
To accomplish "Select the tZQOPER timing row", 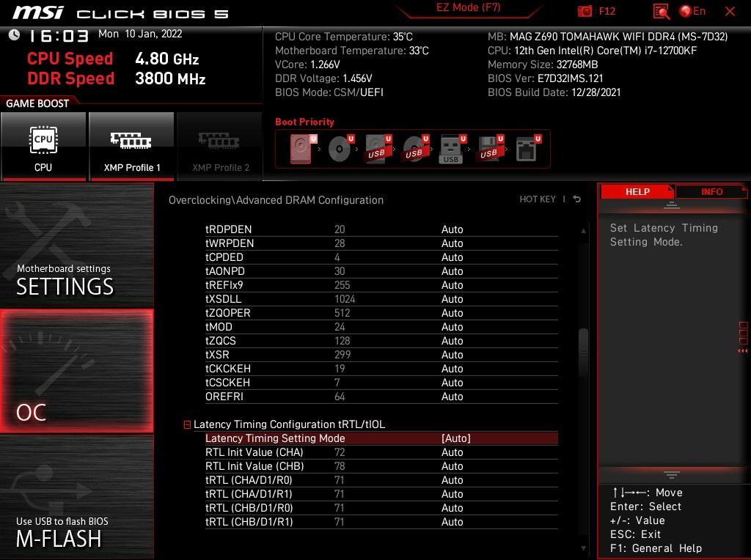I will point(381,312).
